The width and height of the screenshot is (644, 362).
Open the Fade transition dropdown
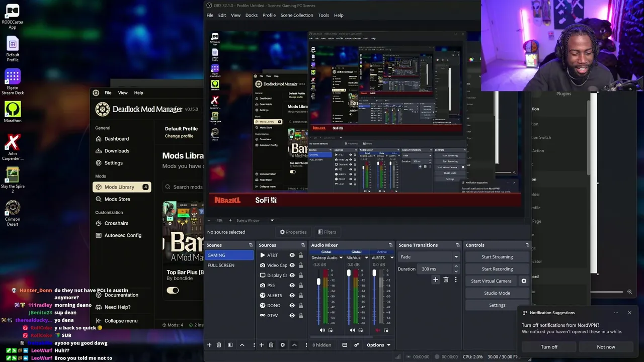point(429,257)
